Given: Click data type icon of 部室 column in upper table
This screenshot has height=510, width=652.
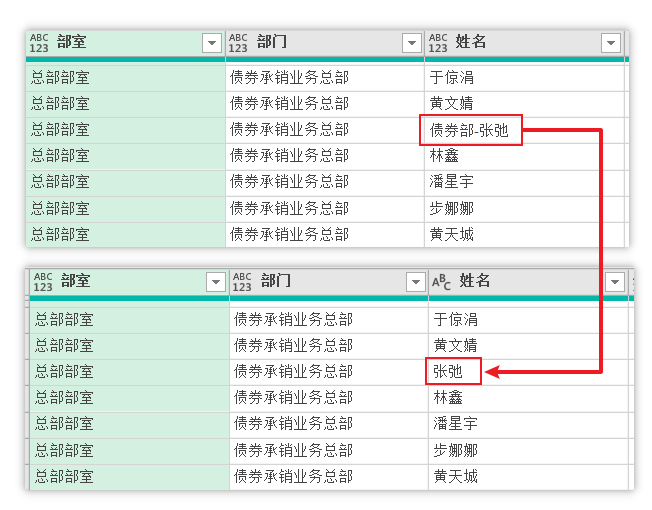Looking at the screenshot, I should pos(39,43).
